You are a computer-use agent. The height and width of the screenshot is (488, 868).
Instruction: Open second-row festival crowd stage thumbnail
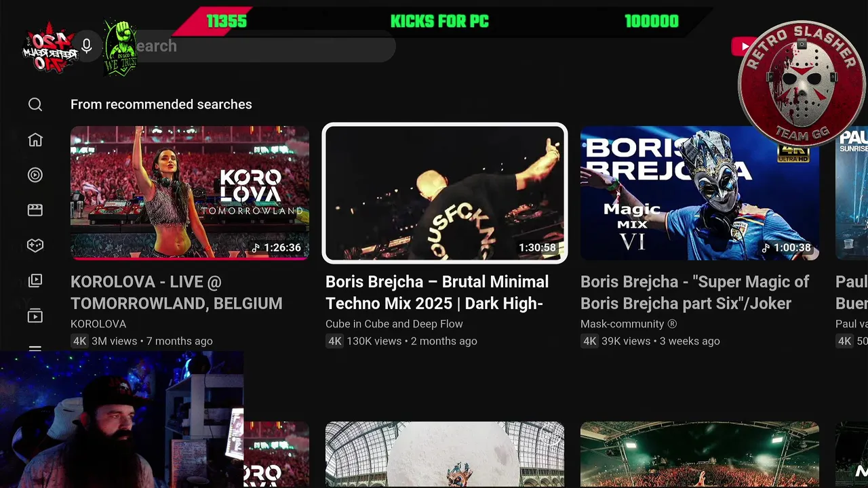click(x=700, y=455)
